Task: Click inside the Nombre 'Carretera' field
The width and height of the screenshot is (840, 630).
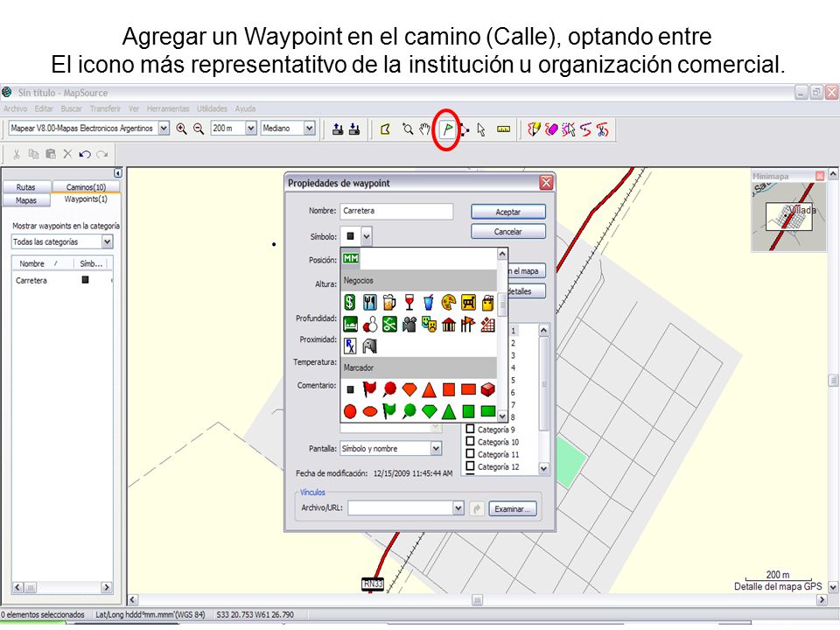Action: tap(396, 211)
